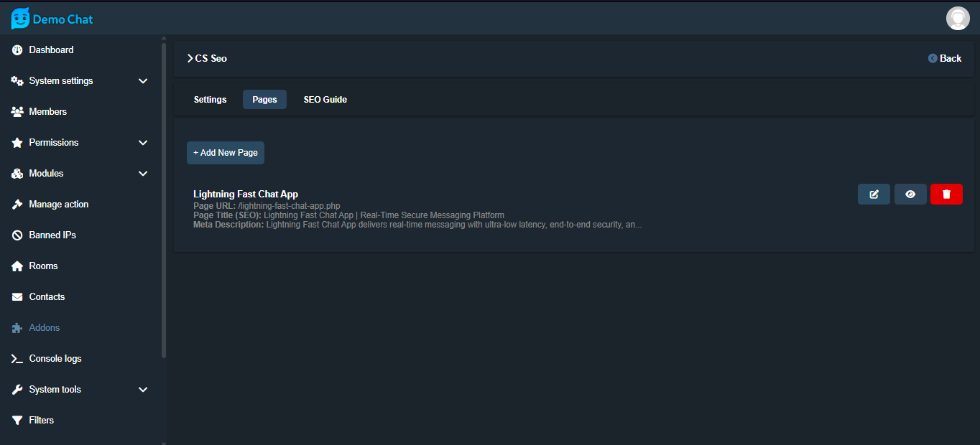The height and width of the screenshot is (445, 980).
Task: Navigate to Rooms in sidebar
Action: coord(43,266)
